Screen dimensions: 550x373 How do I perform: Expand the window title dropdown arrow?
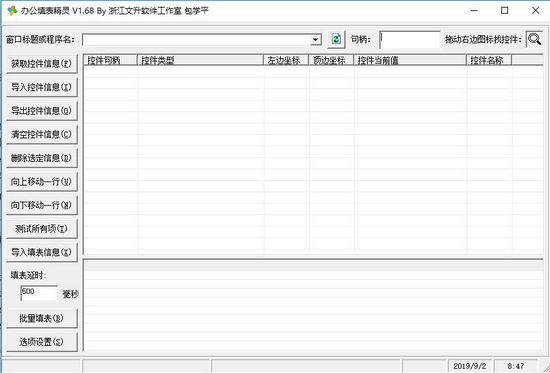[x=316, y=40]
